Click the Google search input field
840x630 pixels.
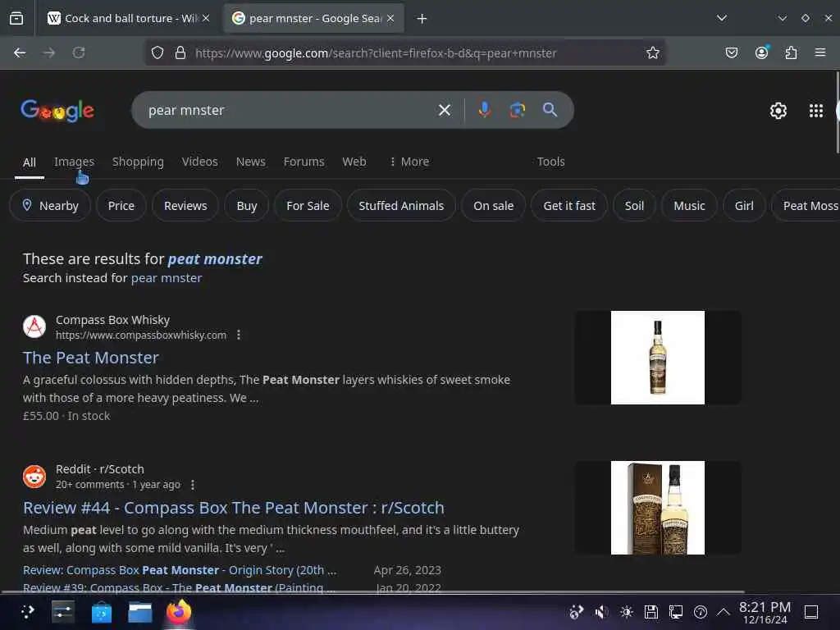tap(290, 110)
